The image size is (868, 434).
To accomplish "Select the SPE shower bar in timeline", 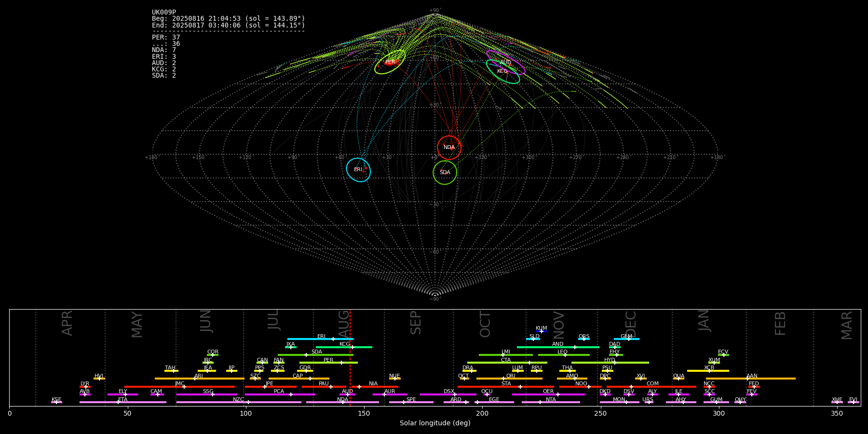I will pyautogui.click(x=411, y=402).
